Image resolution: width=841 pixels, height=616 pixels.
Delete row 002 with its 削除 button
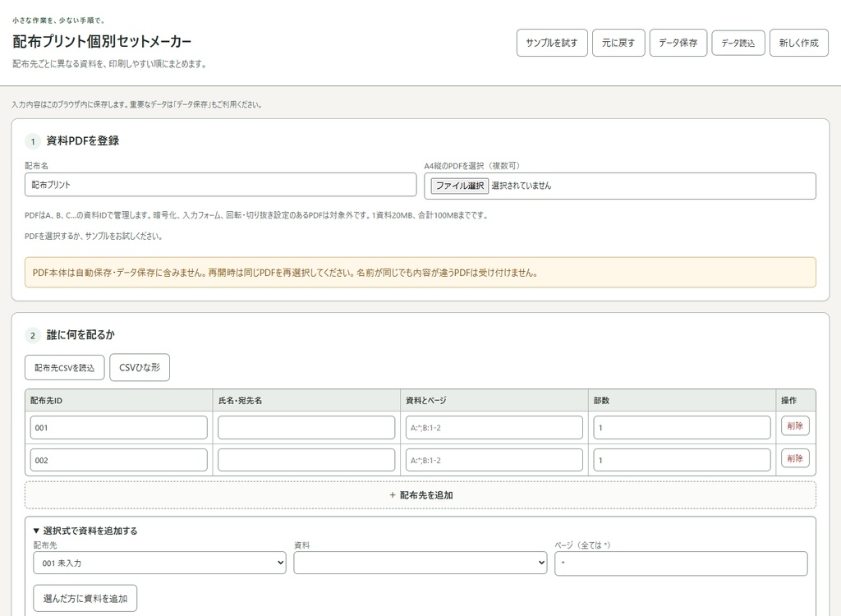(795, 458)
